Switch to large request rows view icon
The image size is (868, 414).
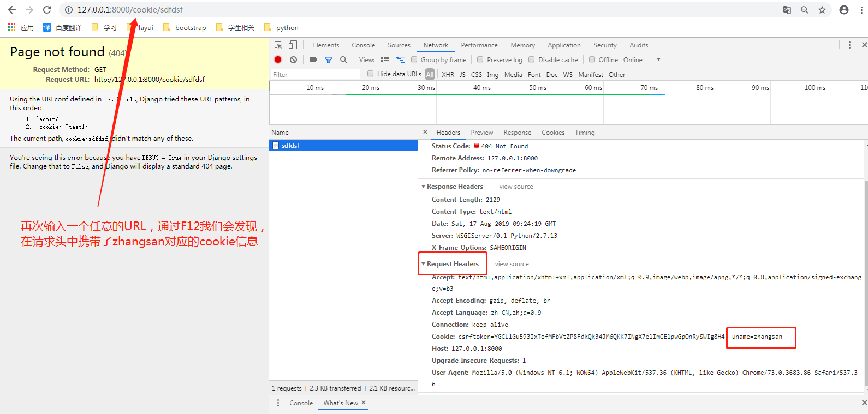tap(385, 59)
